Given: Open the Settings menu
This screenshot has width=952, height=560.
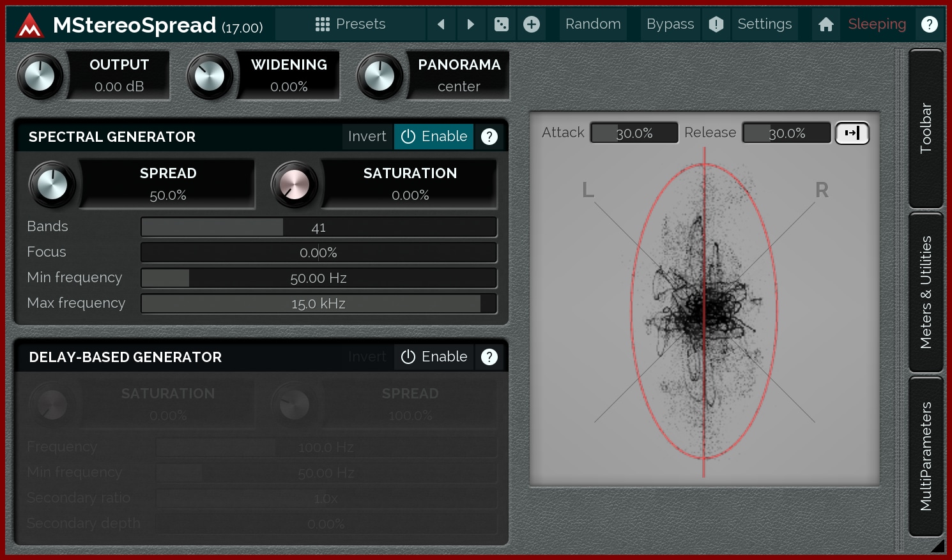Looking at the screenshot, I should [764, 24].
